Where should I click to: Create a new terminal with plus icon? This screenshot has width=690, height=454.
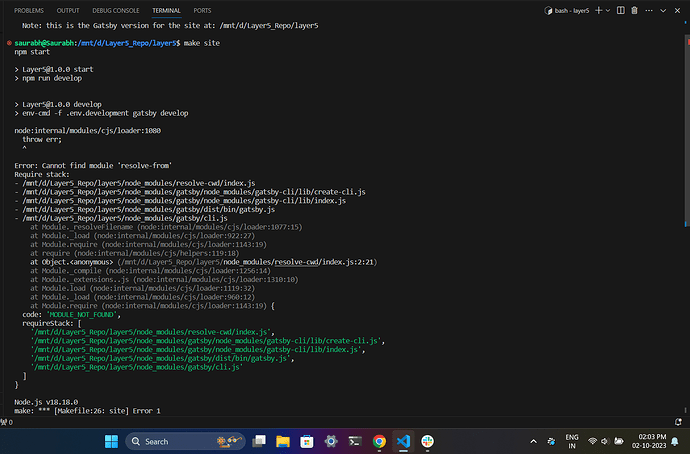598,11
